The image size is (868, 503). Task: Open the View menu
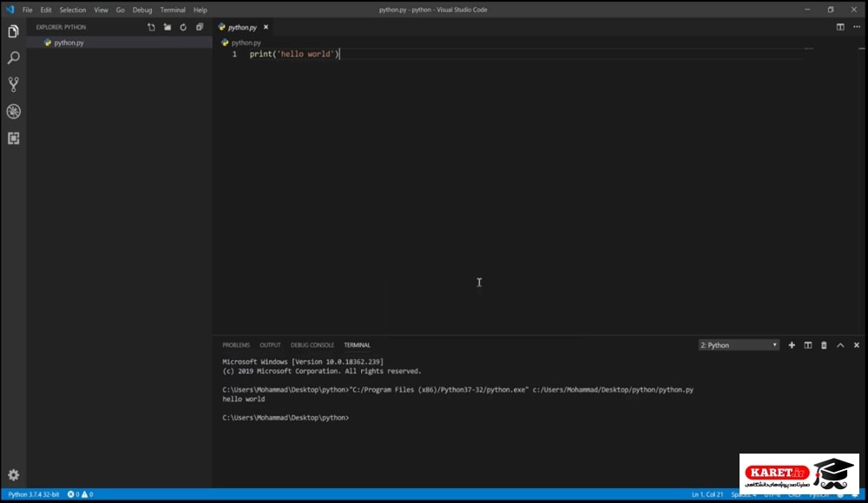coord(101,10)
